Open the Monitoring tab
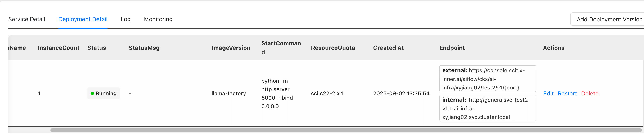The image size is (644, 137). [158, 19]
